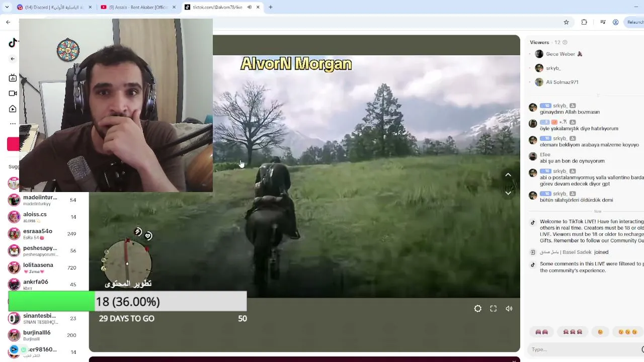Close the Discord browser tab
This screenshot has height=362, width=644.
pyautogui.click(x=90, y=7)
